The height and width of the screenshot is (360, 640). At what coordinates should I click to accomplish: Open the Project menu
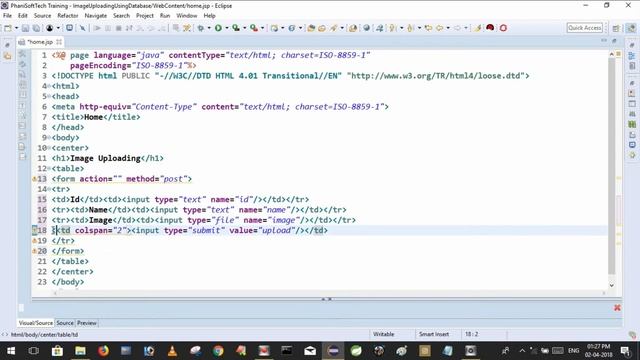pyautogui.click(x=145, y=16)
